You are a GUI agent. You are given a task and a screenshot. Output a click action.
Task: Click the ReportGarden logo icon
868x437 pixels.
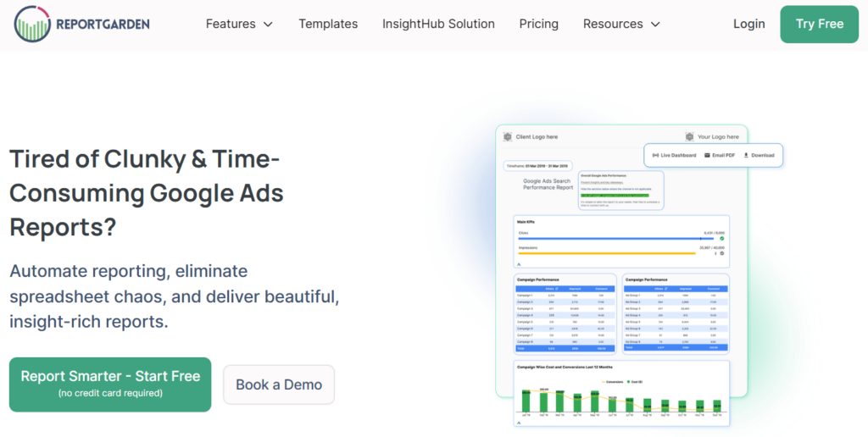[33, 25]
